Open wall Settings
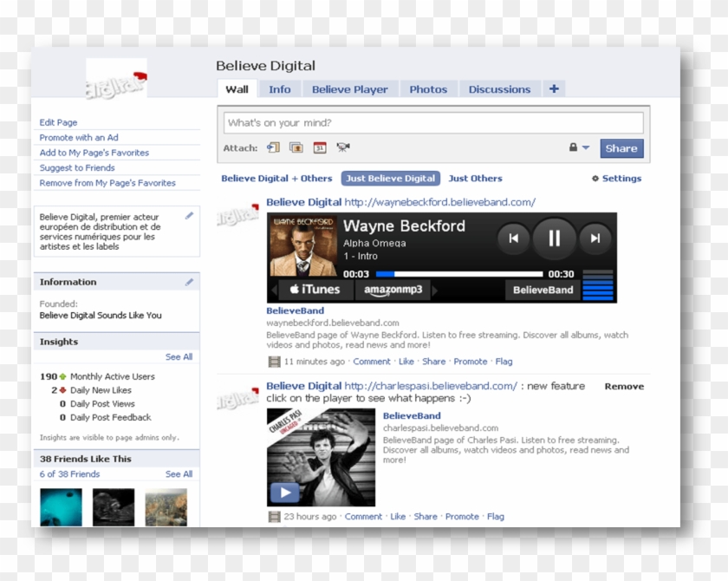 tap(616, 179)
